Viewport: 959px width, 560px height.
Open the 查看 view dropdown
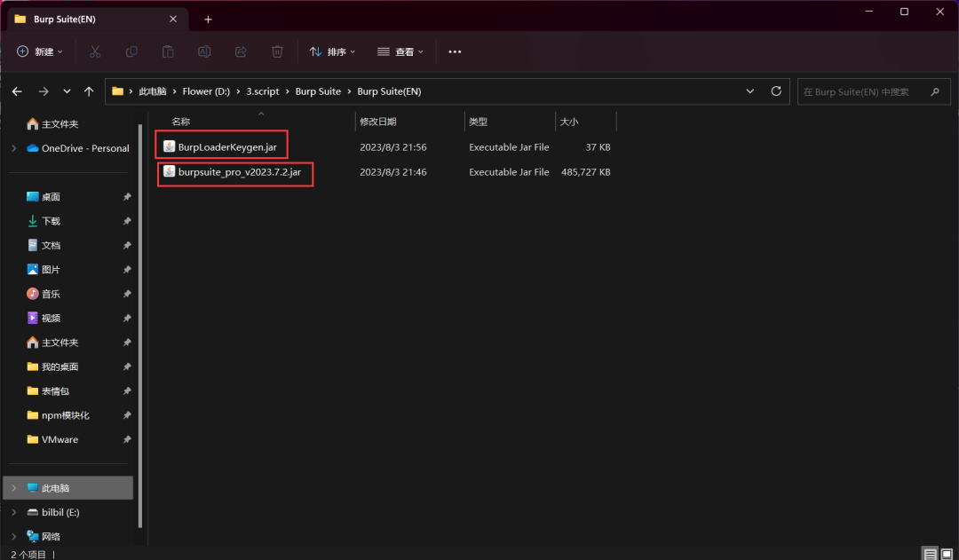(x=400, y=52)
